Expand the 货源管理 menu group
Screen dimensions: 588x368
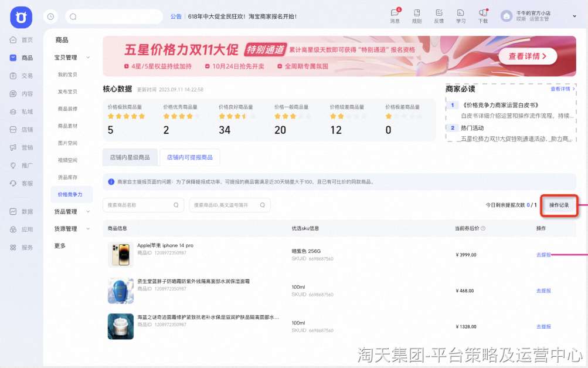72,228
